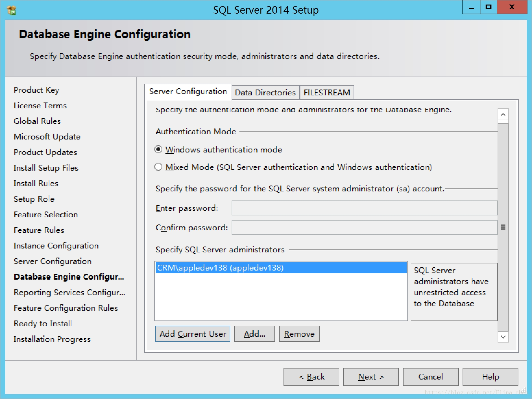532x399 pixels.
Task: Click Product Updates step in sidebar
Action: 45,152
